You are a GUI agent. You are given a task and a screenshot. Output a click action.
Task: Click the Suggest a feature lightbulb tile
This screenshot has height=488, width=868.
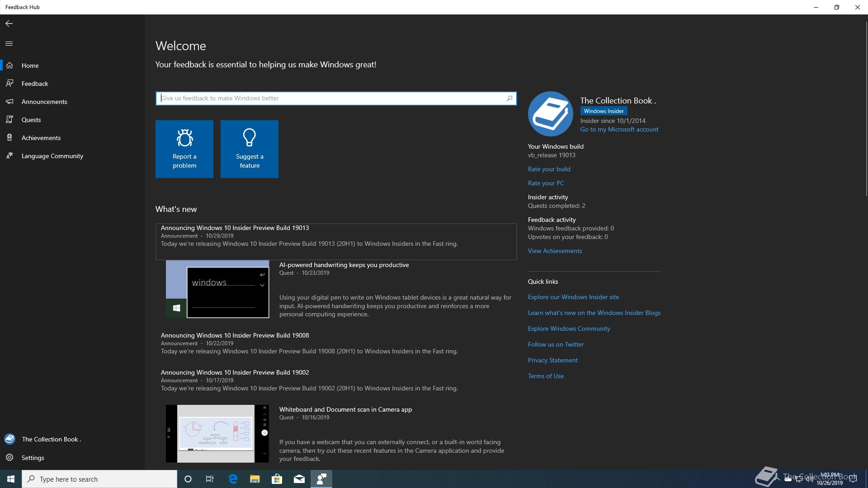[250, 149]
